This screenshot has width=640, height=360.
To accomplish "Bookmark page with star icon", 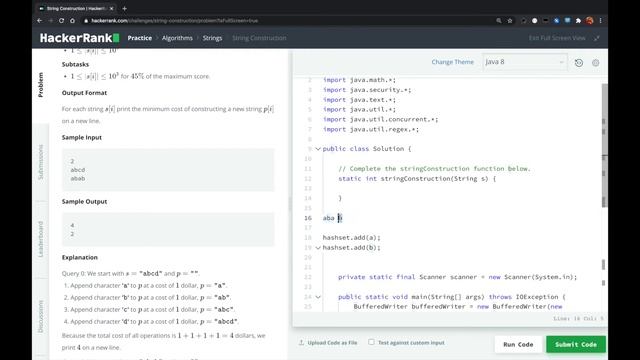I will [x=510, y=20].
